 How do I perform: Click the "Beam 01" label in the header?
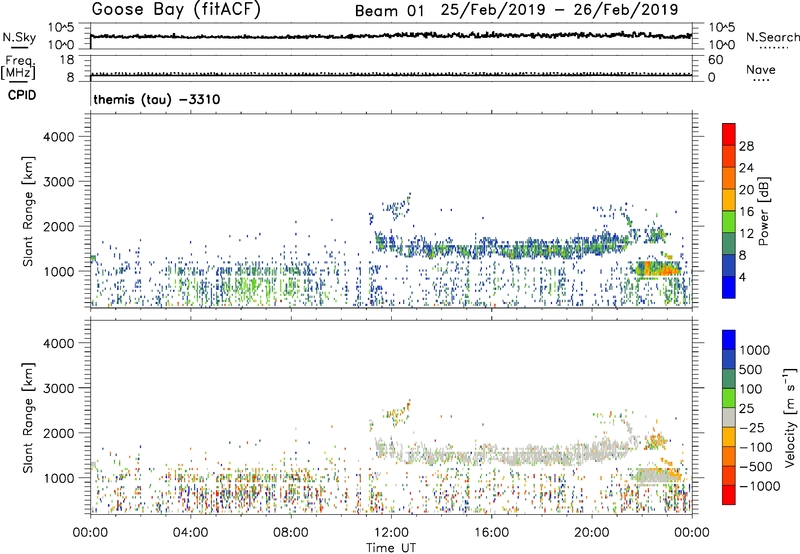click(x=389, y=11)
